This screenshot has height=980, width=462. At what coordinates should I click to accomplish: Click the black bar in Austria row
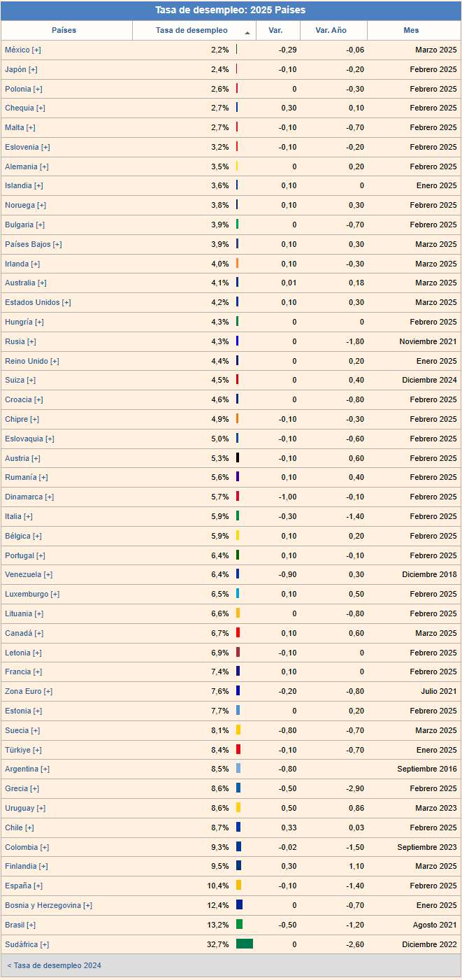(238, 458)
